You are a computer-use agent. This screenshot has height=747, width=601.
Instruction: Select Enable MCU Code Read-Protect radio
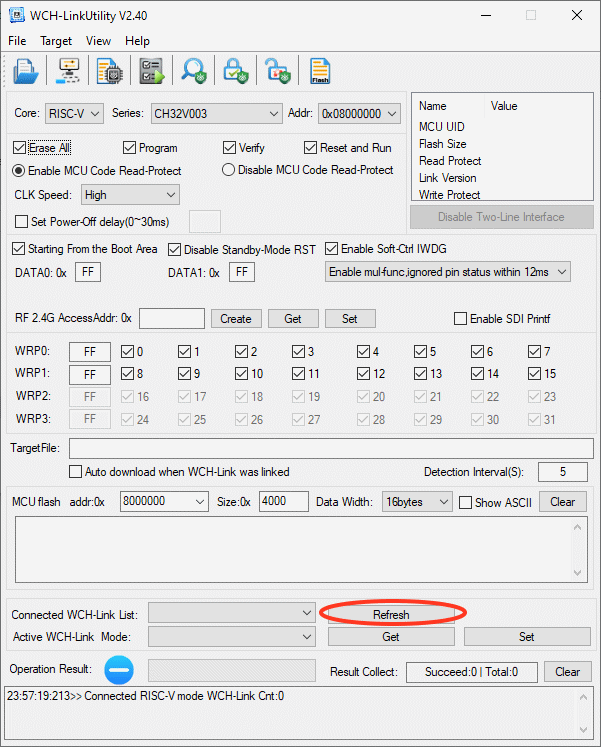pos(19,171)
